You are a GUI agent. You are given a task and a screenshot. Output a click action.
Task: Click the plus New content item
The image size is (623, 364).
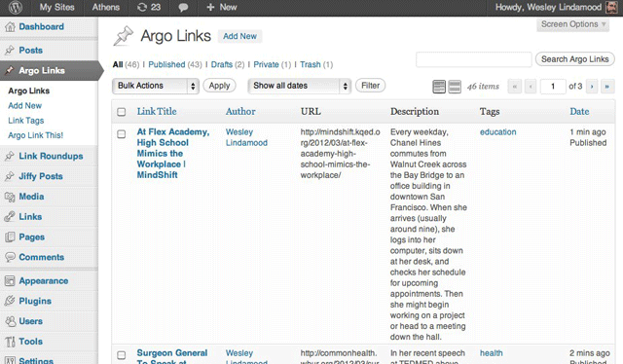(x=222, y=7)
